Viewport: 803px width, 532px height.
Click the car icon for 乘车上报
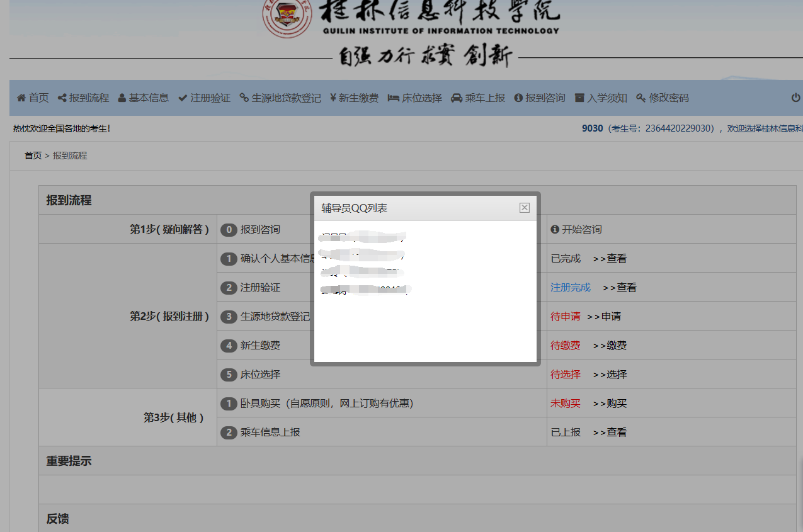coord(457,98)
